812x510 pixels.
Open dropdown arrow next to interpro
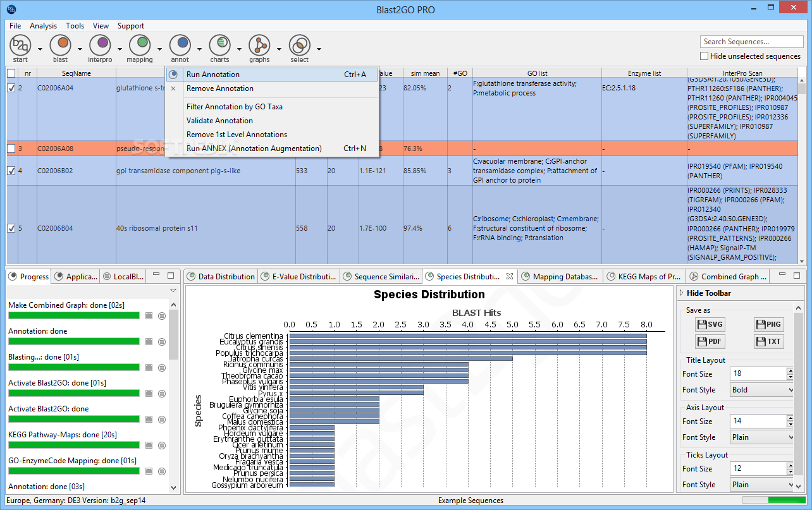(x=120, y=49)
